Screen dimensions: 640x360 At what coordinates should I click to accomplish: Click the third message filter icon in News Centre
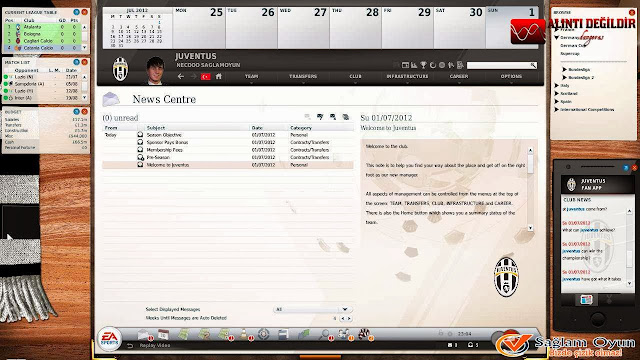(333, 117)
